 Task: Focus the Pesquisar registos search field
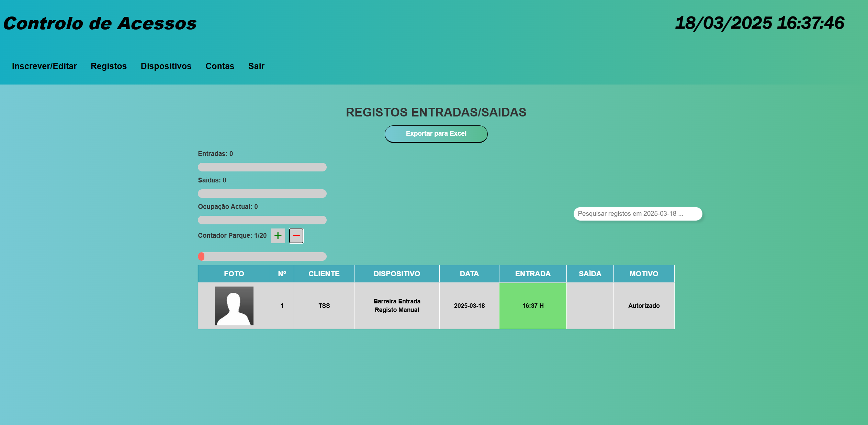pyautogui.click(x=638, y=214)
